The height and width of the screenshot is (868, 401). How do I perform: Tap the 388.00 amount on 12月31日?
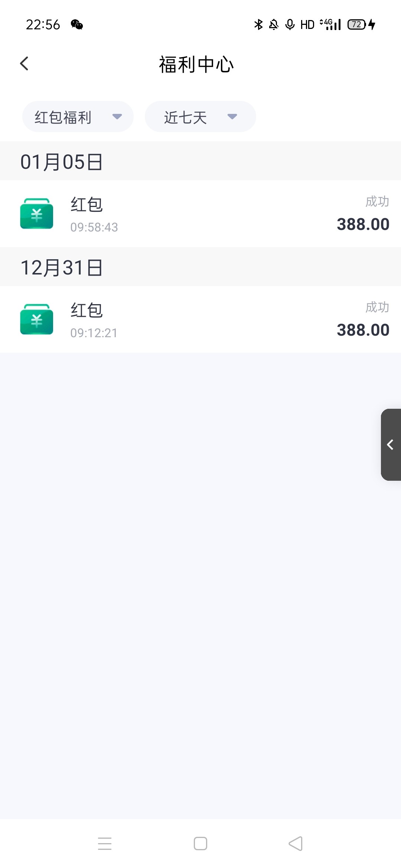point(363,330)
